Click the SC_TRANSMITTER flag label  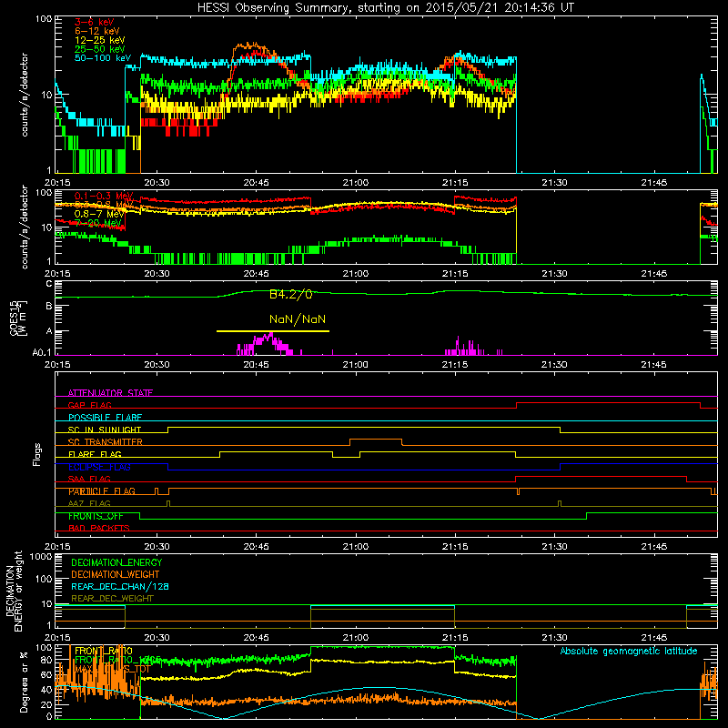[x=105, y=442]
